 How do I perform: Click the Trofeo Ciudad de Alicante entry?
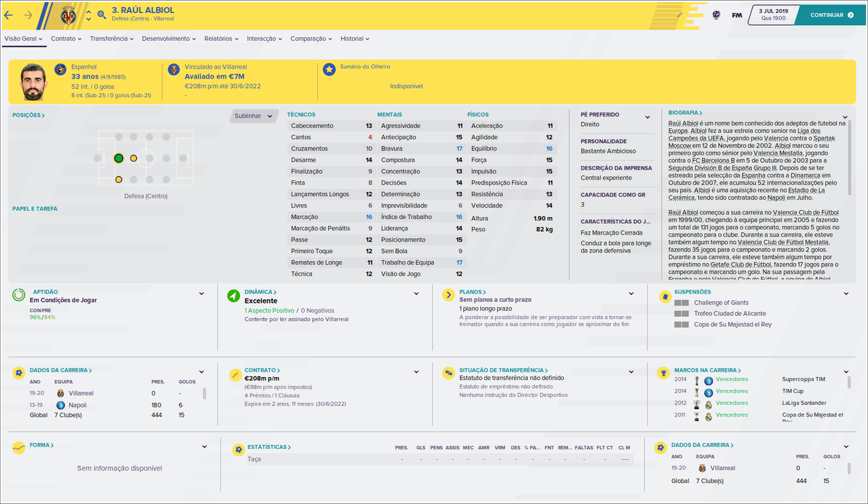730,313
